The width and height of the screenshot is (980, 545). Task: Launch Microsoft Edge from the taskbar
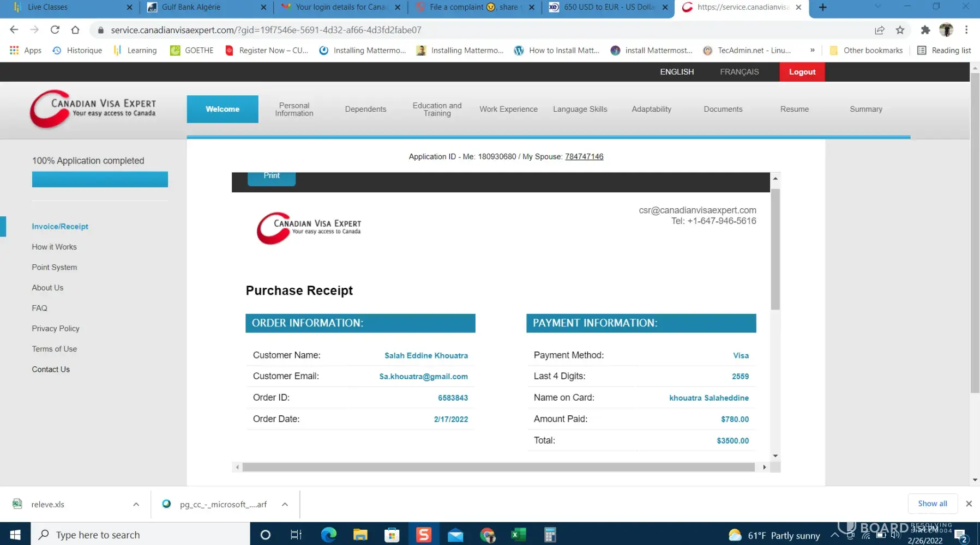(329, 535)
